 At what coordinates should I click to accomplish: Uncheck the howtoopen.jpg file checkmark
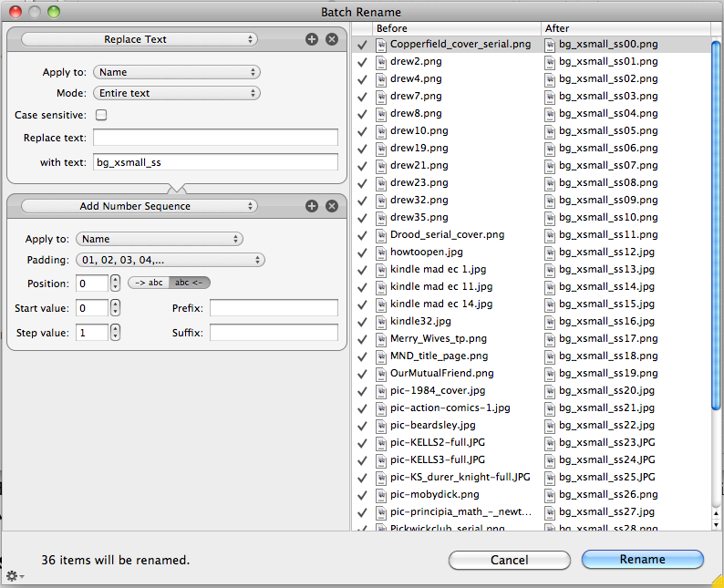363,252
